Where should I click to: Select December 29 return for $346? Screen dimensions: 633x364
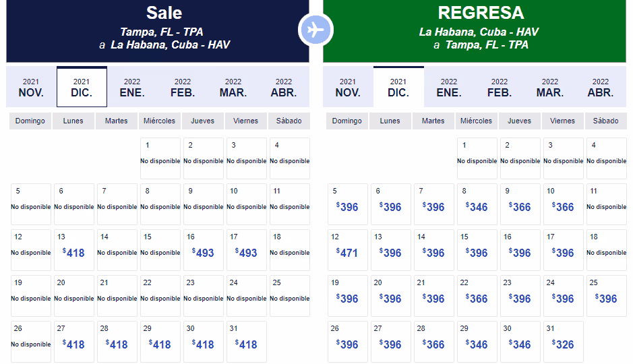pyautogui.click(x=477, y=342)
